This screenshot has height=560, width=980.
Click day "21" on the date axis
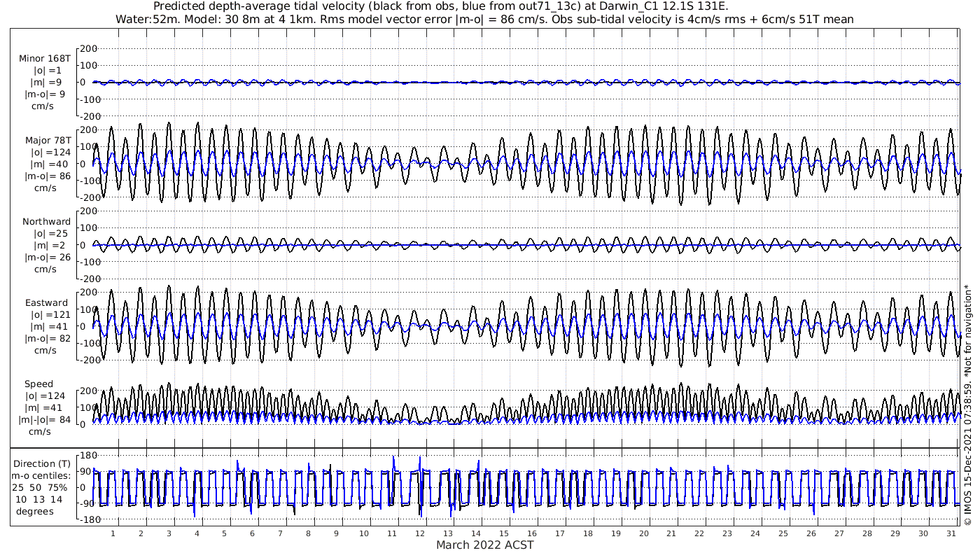671,533
